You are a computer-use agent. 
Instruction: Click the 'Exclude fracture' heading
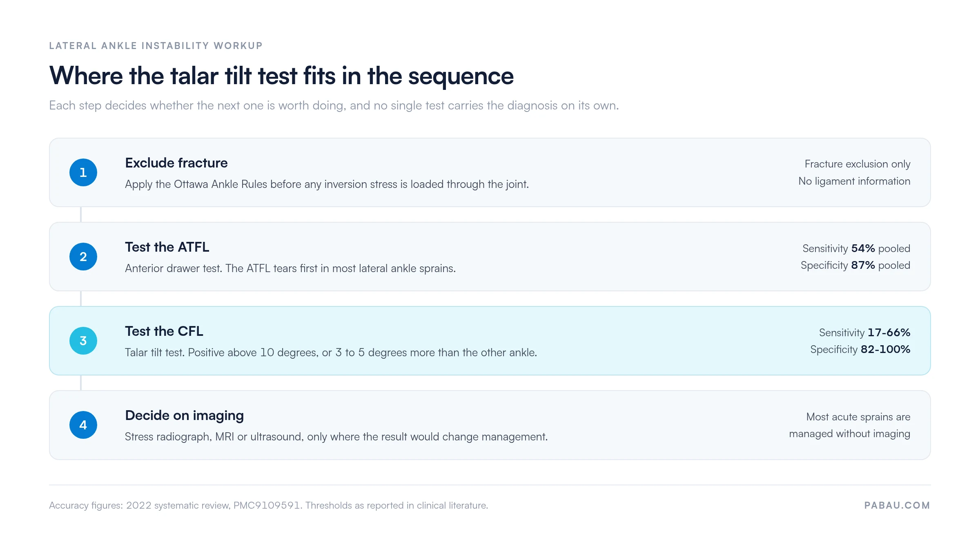click(x=176, y=163)
